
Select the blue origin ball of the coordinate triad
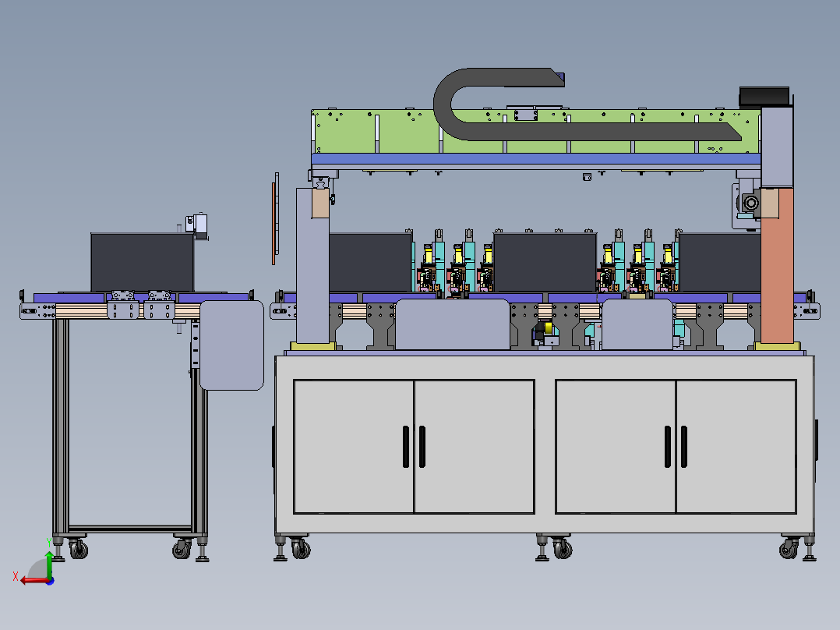click(x=50, y=581)
